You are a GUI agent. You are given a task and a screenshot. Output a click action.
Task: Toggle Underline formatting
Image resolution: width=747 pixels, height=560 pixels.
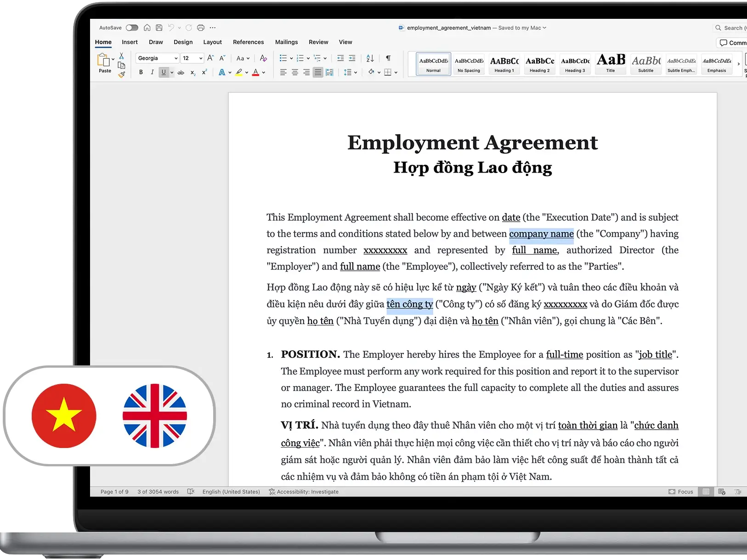pyautogui.click(x=164, y=72)
